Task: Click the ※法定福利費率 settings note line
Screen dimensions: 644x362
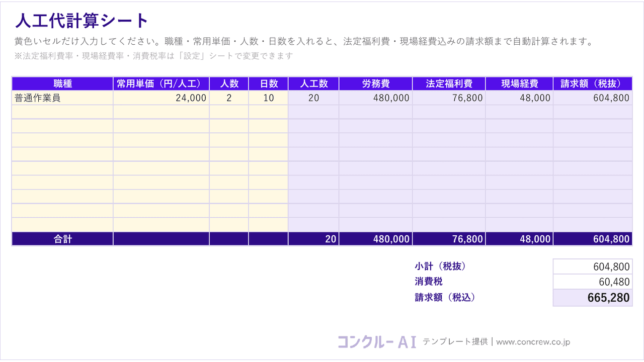Action: 153,56
